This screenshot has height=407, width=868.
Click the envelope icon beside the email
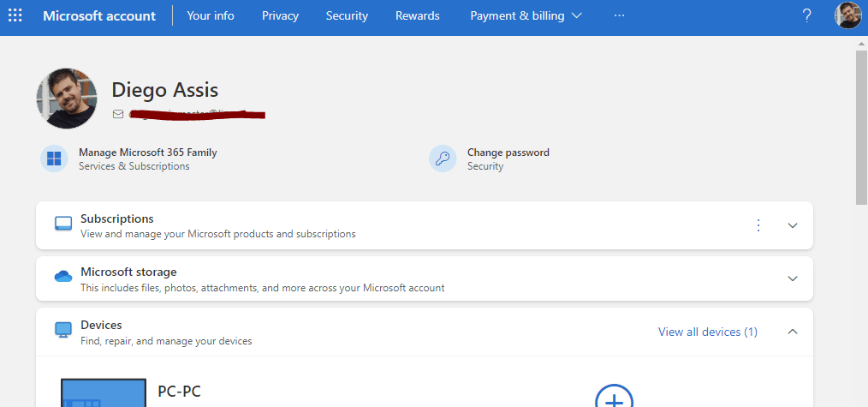click(118, 114)
